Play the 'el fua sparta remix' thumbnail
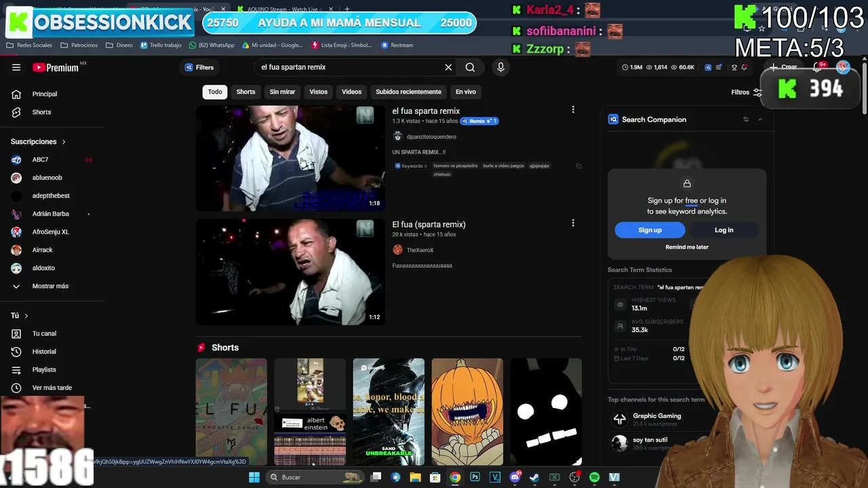Image resolution: width=868 pixels, height=488 pixels. click(x=290, y=159)
